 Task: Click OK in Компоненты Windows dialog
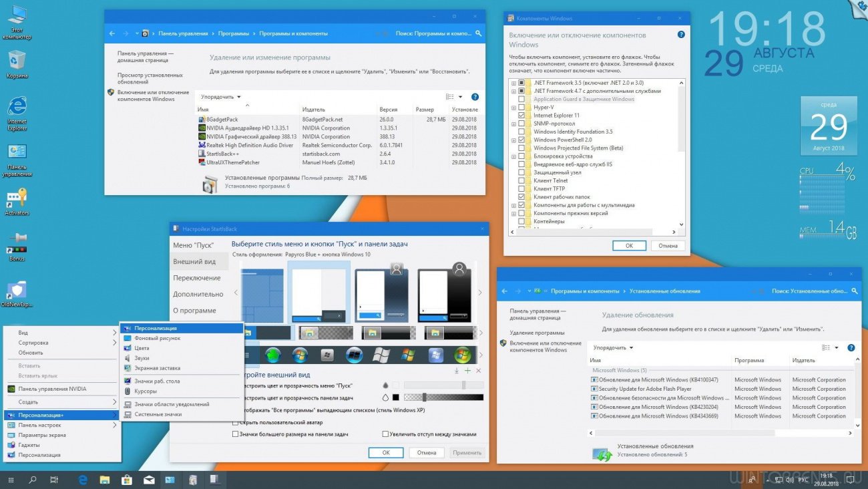point(629,246)
